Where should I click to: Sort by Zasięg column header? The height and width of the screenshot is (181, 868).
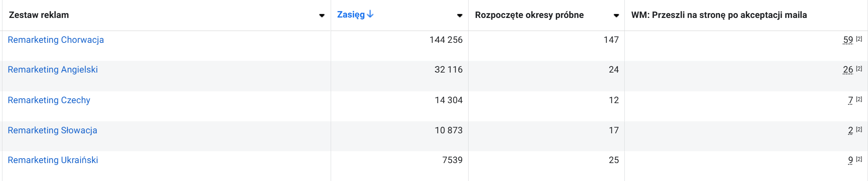(x=351, y=15)
